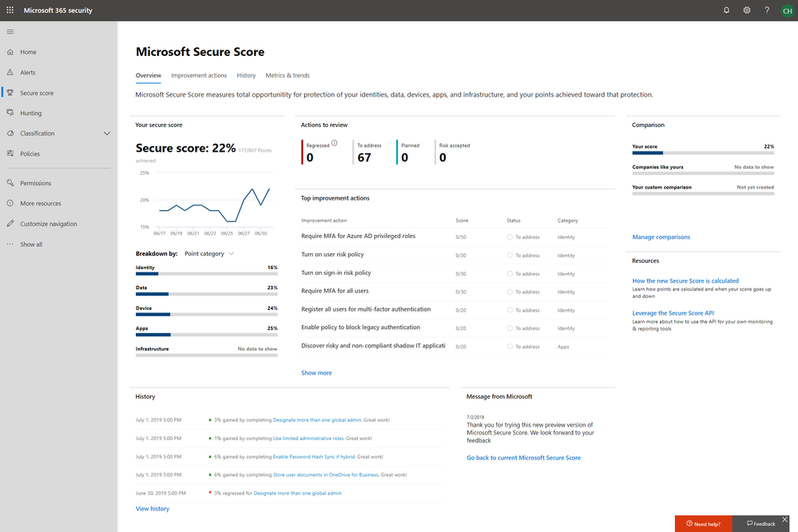Open Hunting in the sidebar
798x532 pixels.
tap(30, 113)
